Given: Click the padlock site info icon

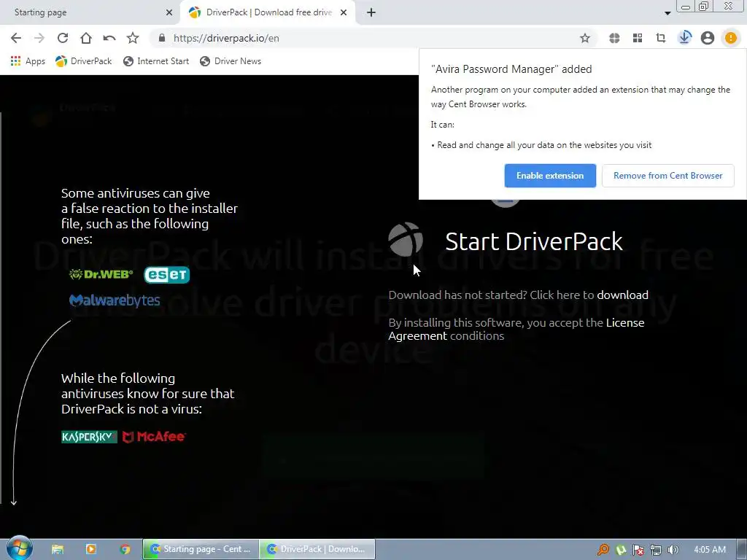Looking at the screenshot, I should (x=161, y=38).
